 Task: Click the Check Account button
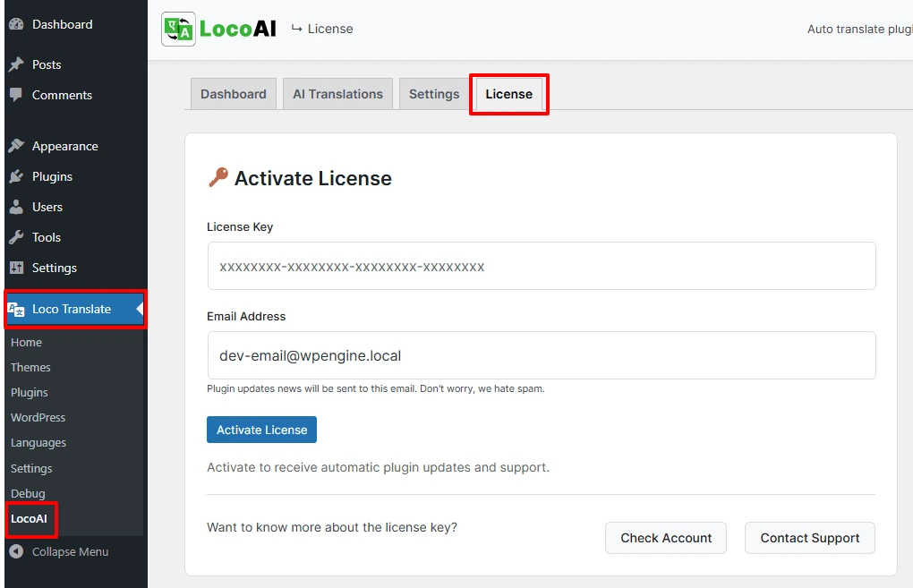[x=666, y=538]
